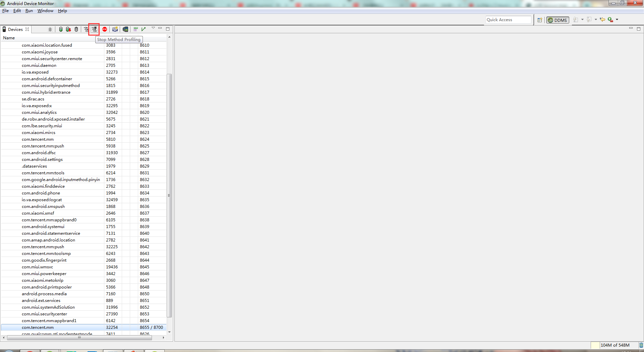Click the Last Edit Location icon
The width and height of the screenshot is (644, 352).
602,19
